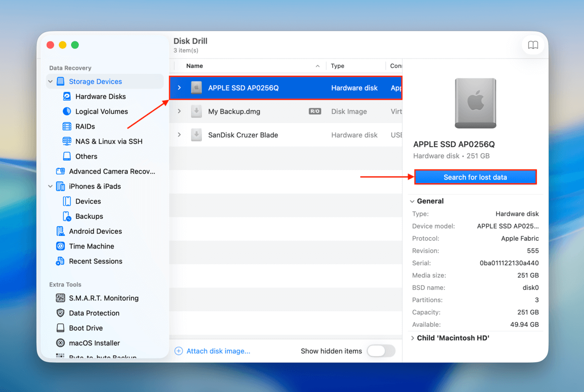Select NAS & Linux via SSH
This screenshot has height=392, width=584.
pos(109,142)
